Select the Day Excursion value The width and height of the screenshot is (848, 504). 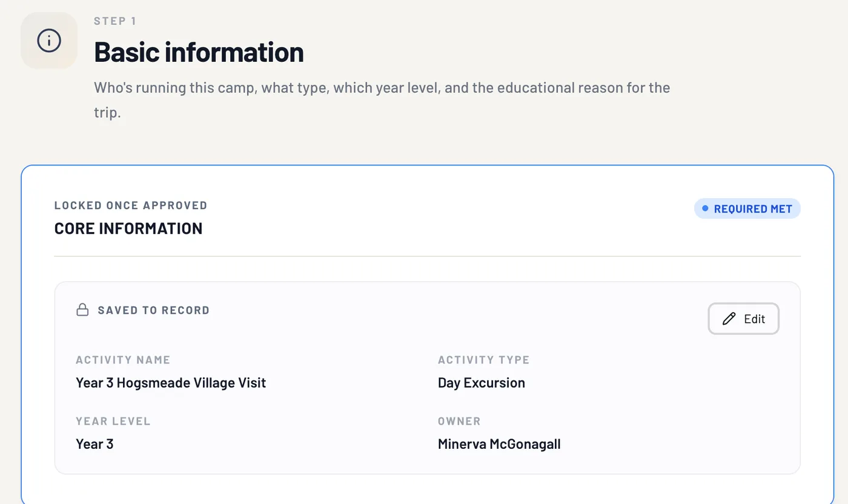482,383
